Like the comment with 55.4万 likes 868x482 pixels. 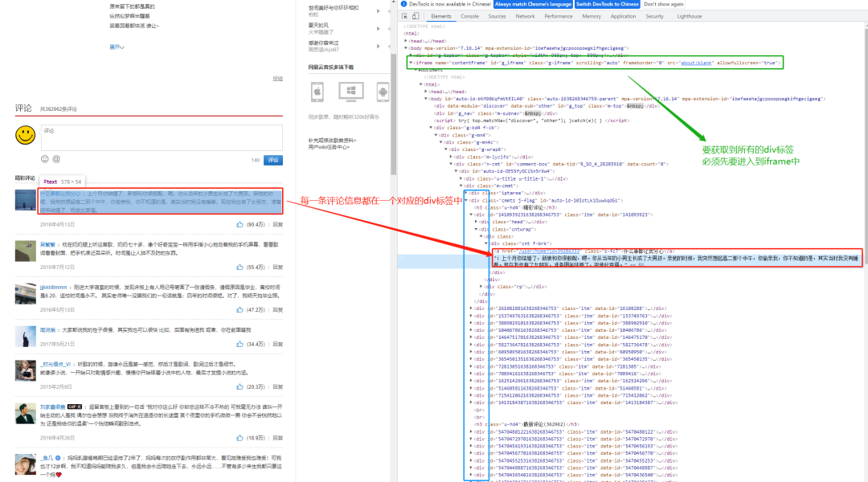240,267
